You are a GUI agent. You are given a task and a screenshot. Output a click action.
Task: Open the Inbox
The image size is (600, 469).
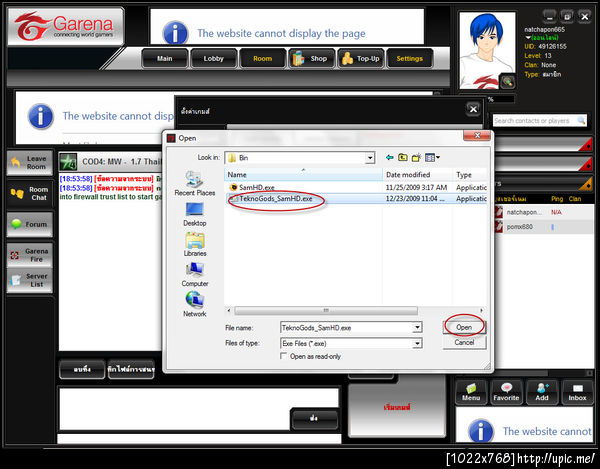pyautogui.click(x=577, y=392)
